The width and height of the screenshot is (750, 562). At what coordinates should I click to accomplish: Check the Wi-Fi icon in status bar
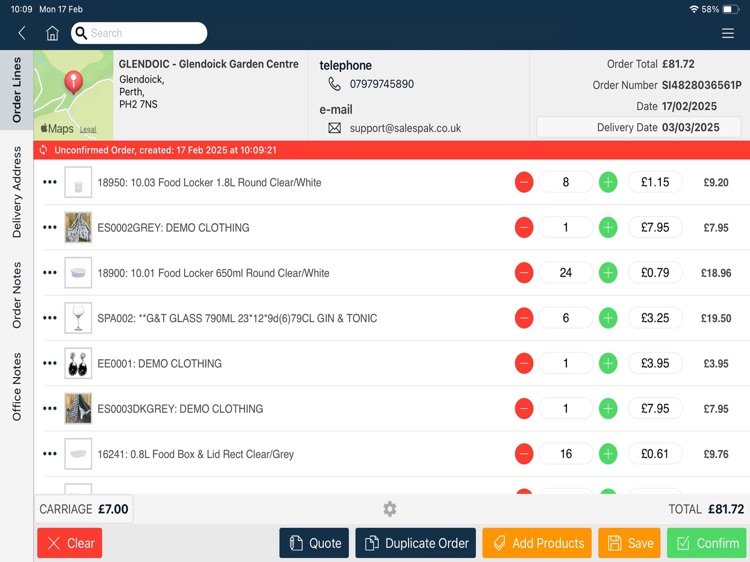(694, 9)
